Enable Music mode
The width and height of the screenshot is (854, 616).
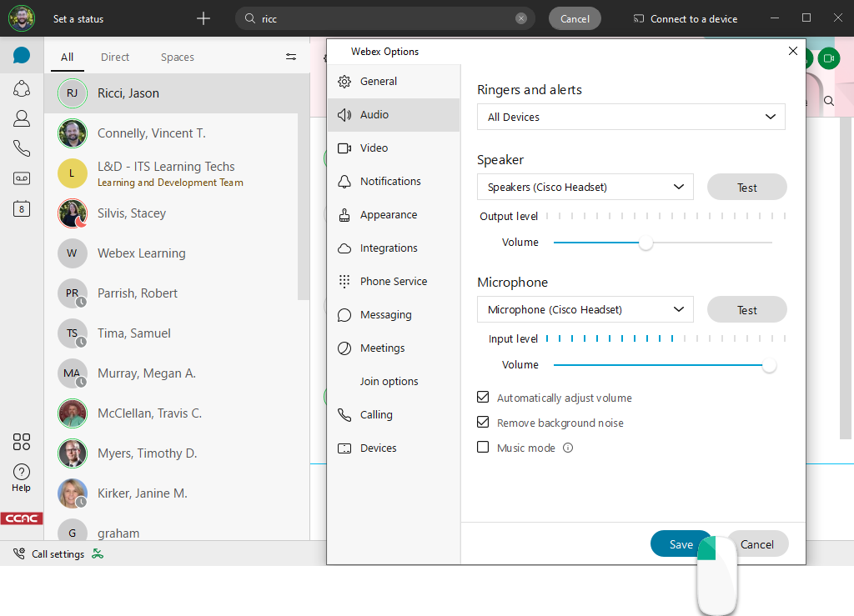(483, 447)
